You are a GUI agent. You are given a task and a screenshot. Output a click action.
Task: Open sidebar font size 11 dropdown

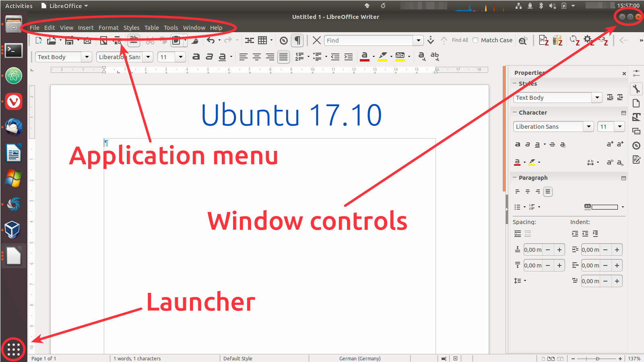coord(620,127)
